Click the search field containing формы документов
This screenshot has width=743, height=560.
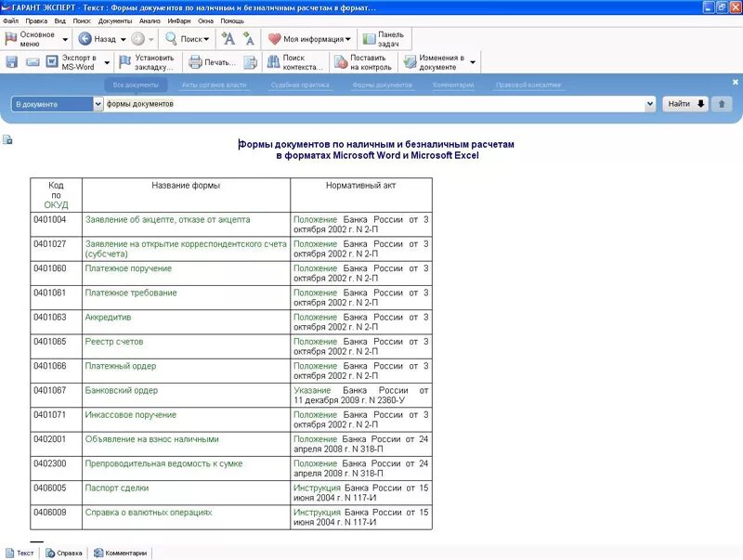coord(374,104)
